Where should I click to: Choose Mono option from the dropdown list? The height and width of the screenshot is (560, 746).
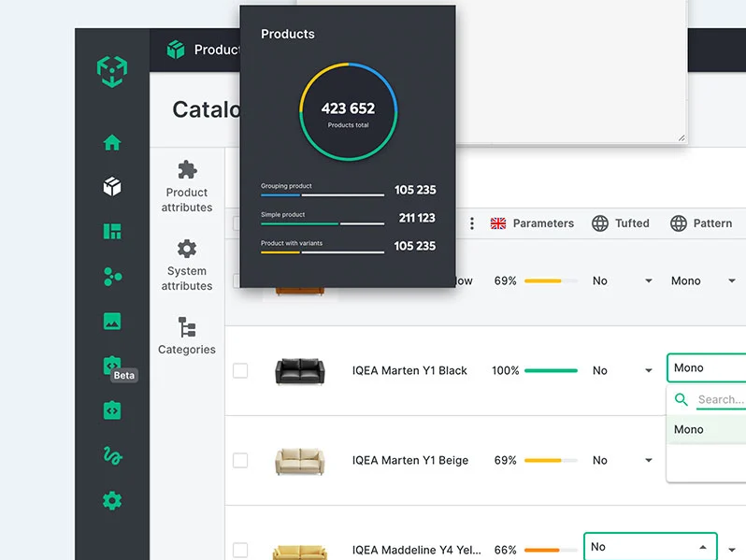pyautogui.click(x=689, y=430)
